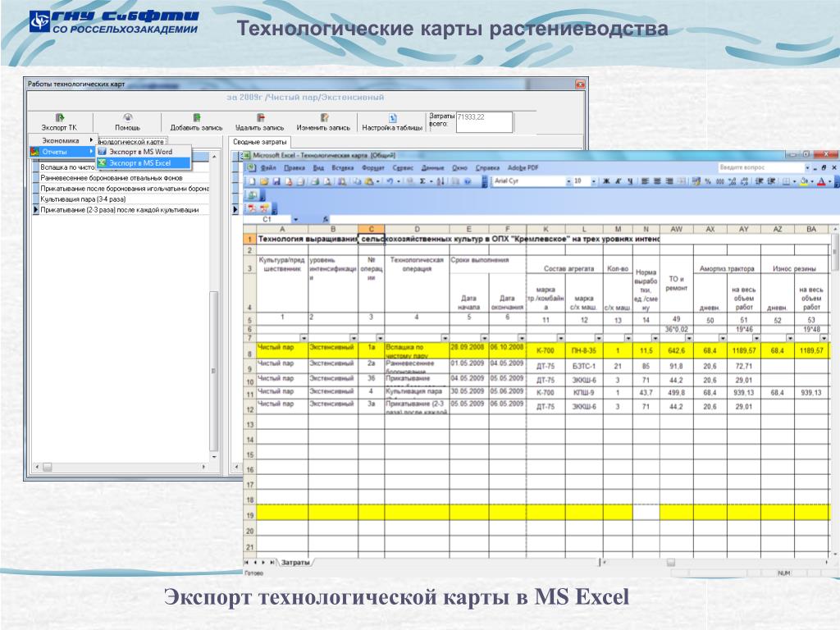Screen dimensions: 840x630
Task: Click the Adobe PDF convert icon below toolbar
Action: pos(252,208)
